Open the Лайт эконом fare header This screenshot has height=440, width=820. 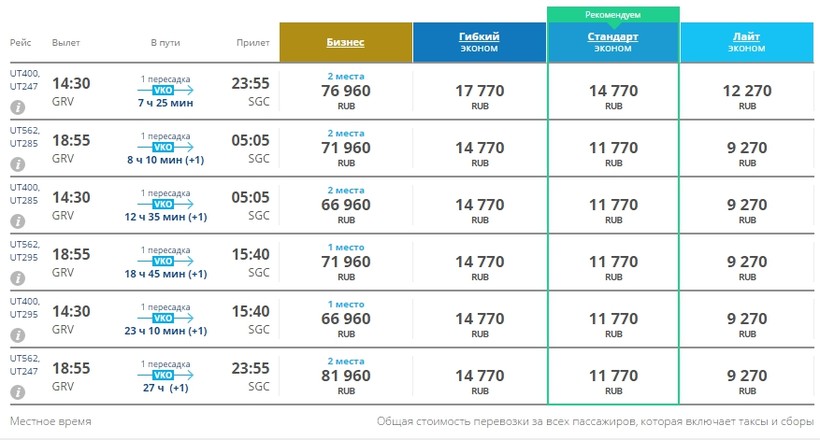746,42
